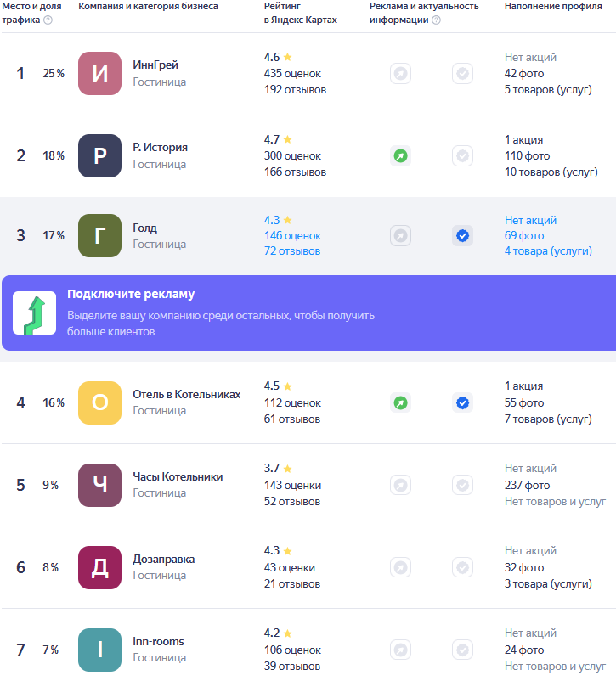Screen dimensions: 616x681
Task: Click the grey verified icon for Часы Котельники
Action: tap(462, 485)
